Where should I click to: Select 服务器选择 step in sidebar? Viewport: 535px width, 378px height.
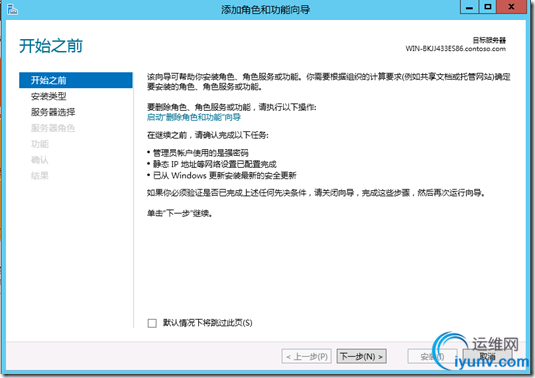coord(53,112)
